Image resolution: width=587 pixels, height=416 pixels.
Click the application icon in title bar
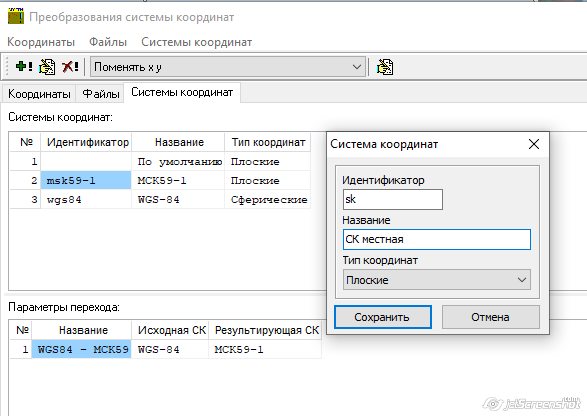tap(16, 16)
